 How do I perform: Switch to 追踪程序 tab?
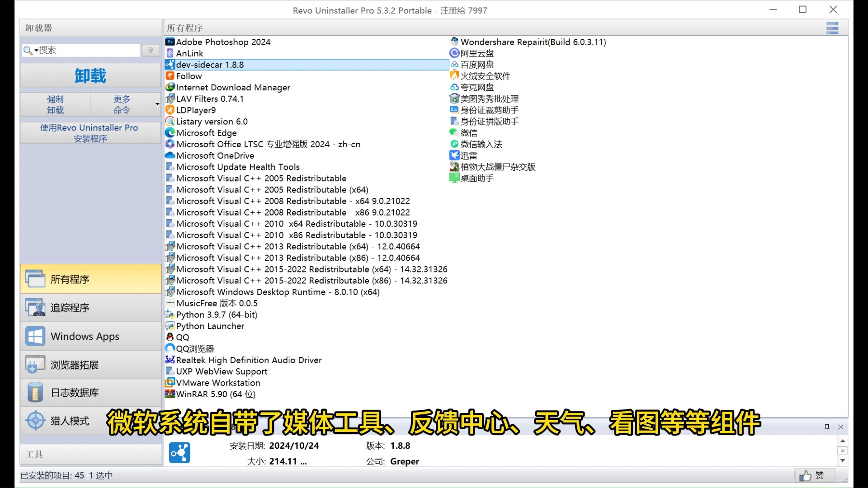[x=90, y=308]
